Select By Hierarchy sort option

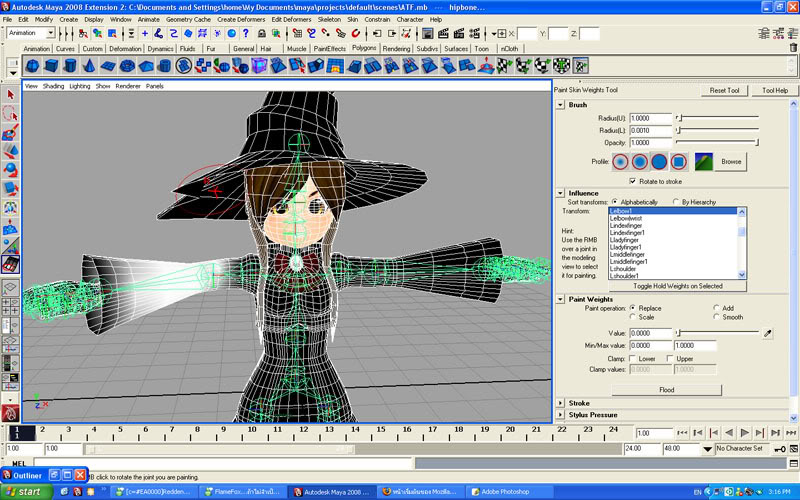(x=676, y=202)
